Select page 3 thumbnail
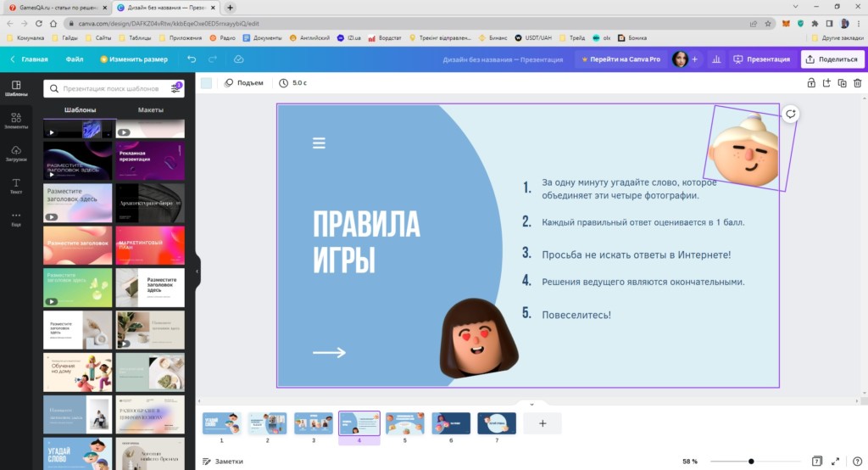868x470 pixels. click(314, 423)
